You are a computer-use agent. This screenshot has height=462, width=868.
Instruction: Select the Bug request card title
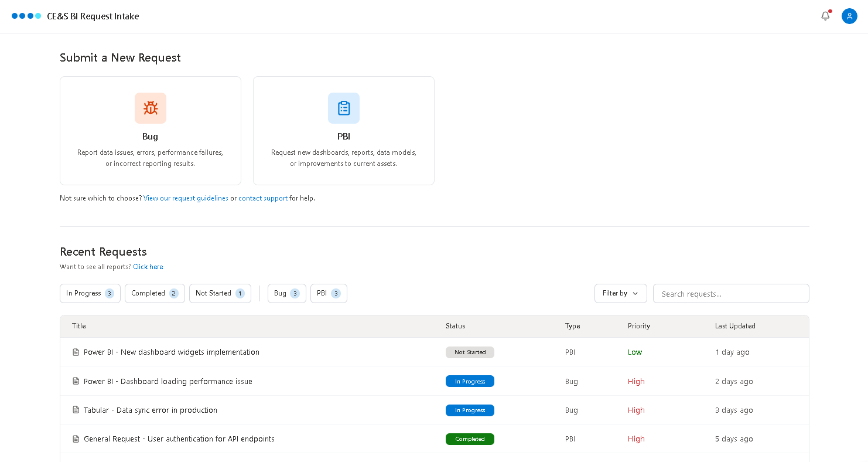coord(151,137)
